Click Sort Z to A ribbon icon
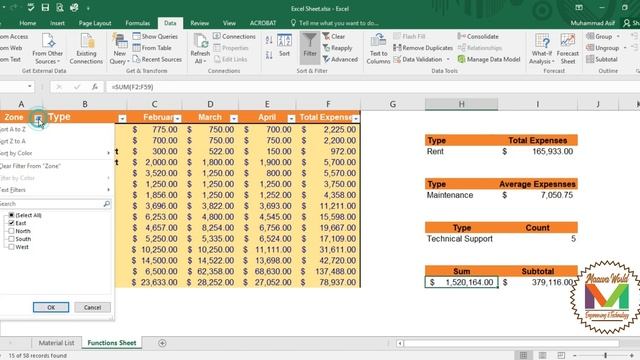 (269, 55)
